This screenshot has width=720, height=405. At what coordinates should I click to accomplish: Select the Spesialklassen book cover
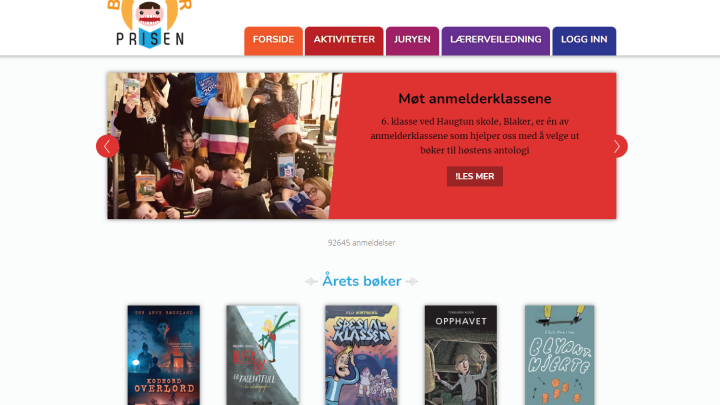tap(361, 355)
